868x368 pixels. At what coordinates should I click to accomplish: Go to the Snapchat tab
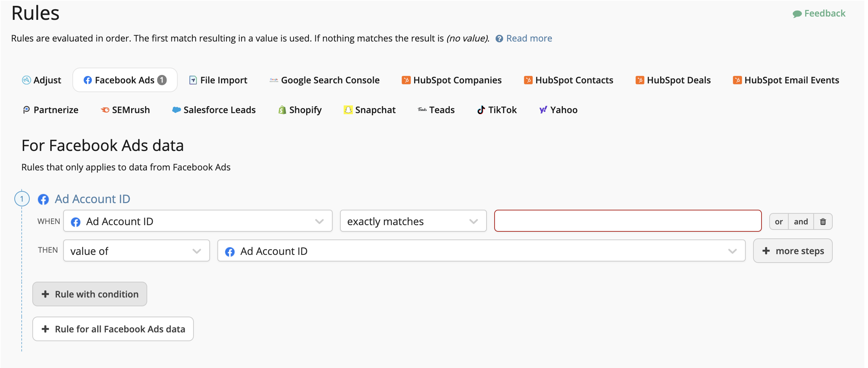pos(369,110)
